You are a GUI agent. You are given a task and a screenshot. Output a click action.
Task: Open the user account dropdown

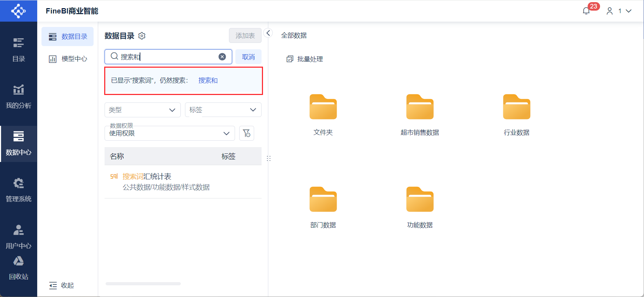[x=619, y=11]
